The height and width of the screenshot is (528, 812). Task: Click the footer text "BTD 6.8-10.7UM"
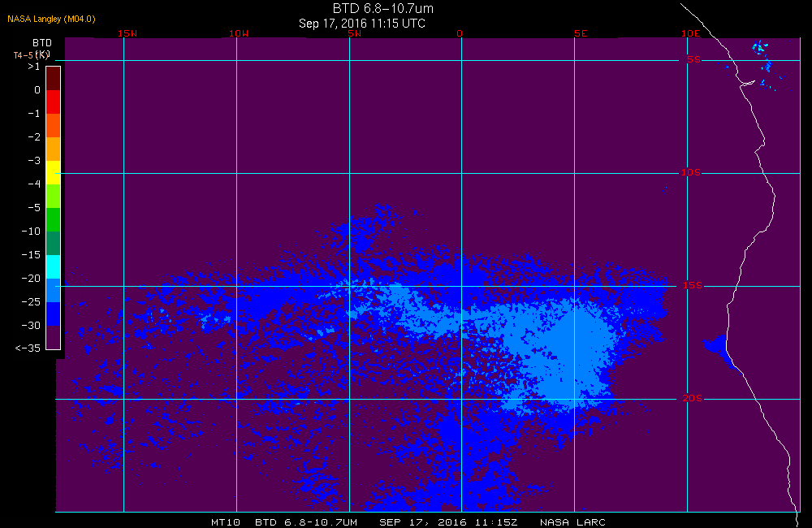[306, 522]
